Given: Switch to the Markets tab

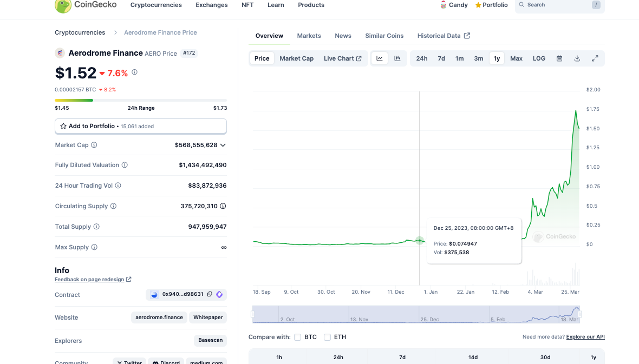Looking at the screenshot, I should tap(309, 36).
